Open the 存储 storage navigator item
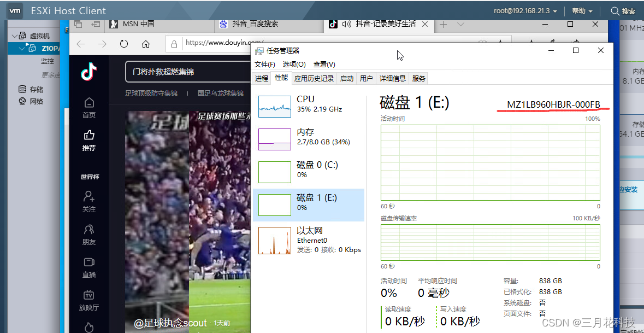This screenshot has height=333, width=644. click(37, 89)
